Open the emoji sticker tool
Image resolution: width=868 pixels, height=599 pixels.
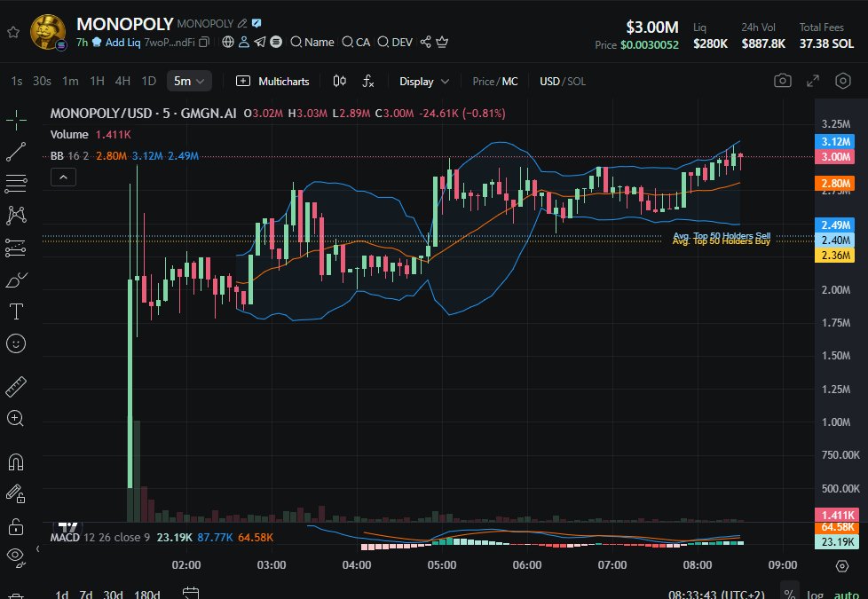point(16,343)
